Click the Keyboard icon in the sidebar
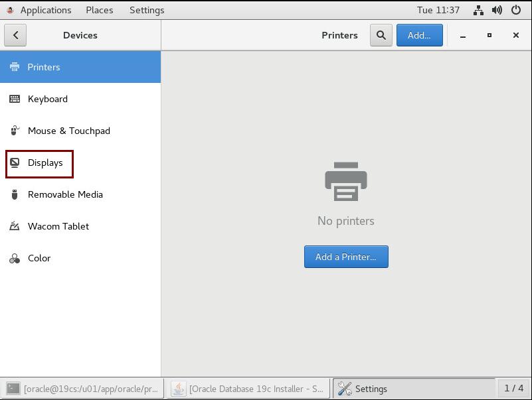 15,99
